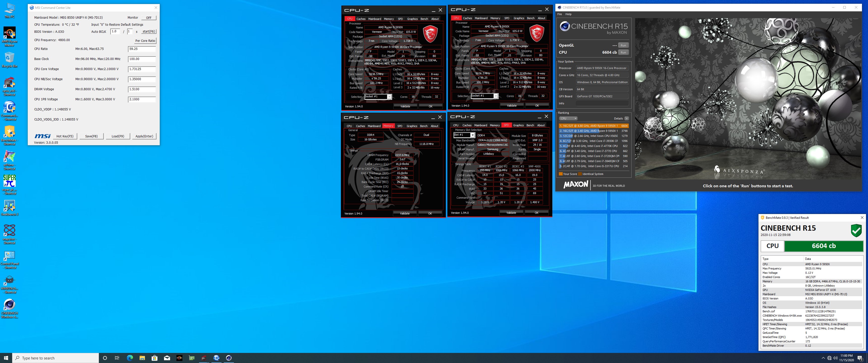This screenshot has width=868, height=363.
Task: Click the DRAM Voltage field showing 1.5100
Action: pyautogui.click(x=142, y=89)
